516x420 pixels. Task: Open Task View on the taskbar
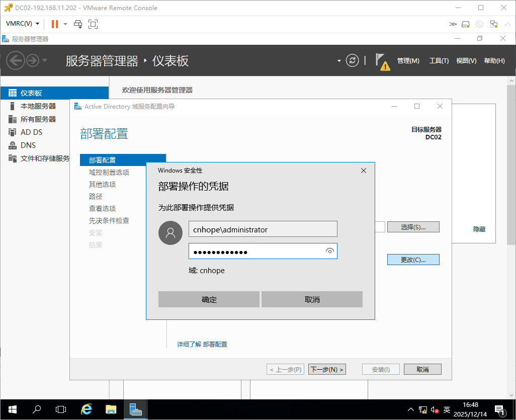[61, 410]
